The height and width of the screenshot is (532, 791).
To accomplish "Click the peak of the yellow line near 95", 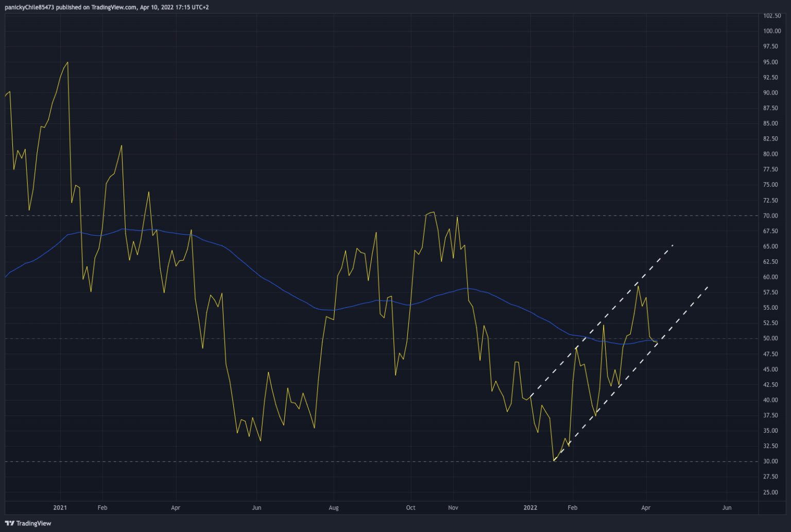I will tap(67, 63).
